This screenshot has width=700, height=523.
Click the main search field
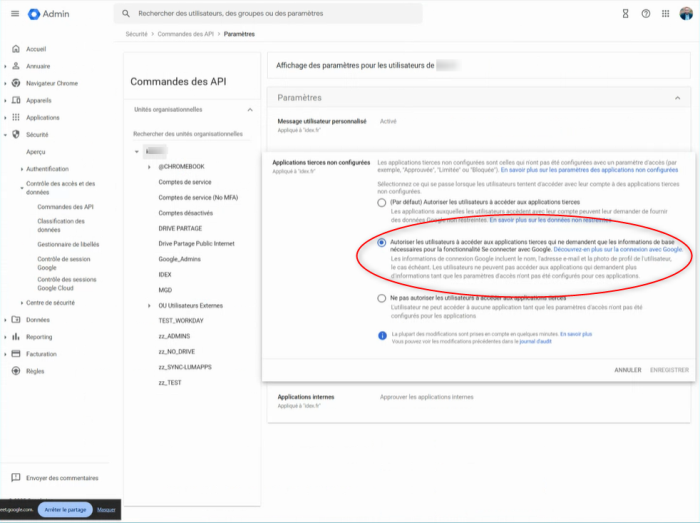click(x=270, y=14)
